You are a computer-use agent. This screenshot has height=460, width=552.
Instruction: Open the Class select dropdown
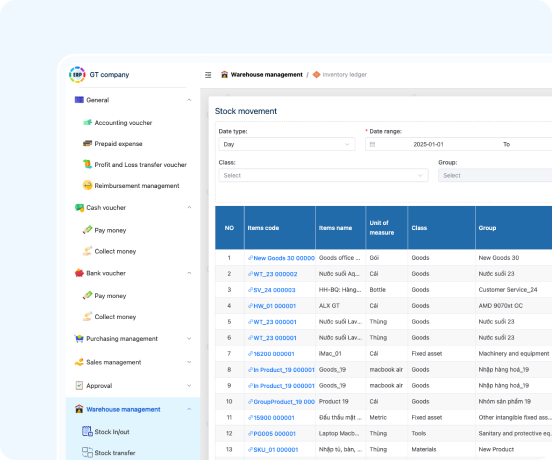click(x=323, y=175)
